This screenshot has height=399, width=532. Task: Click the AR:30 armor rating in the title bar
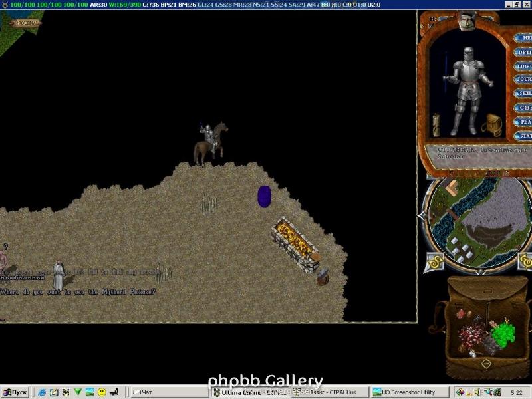click(98, 5)
